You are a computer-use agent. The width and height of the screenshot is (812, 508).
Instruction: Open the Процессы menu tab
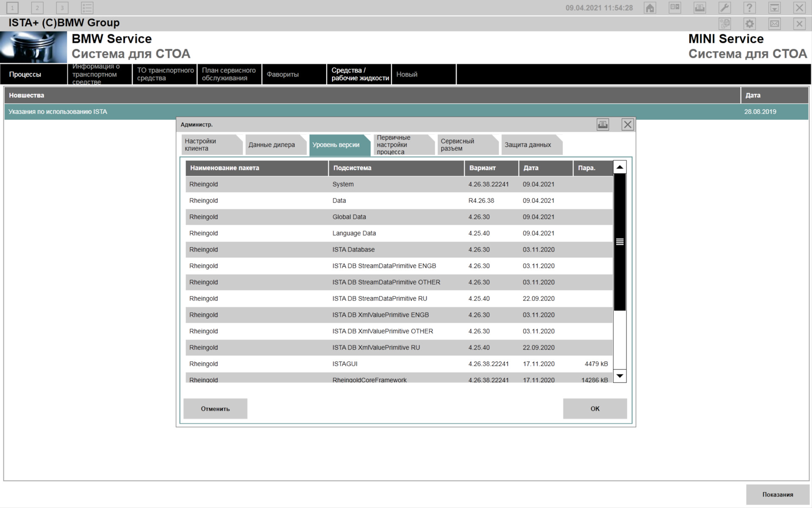(x=33, y=74)
